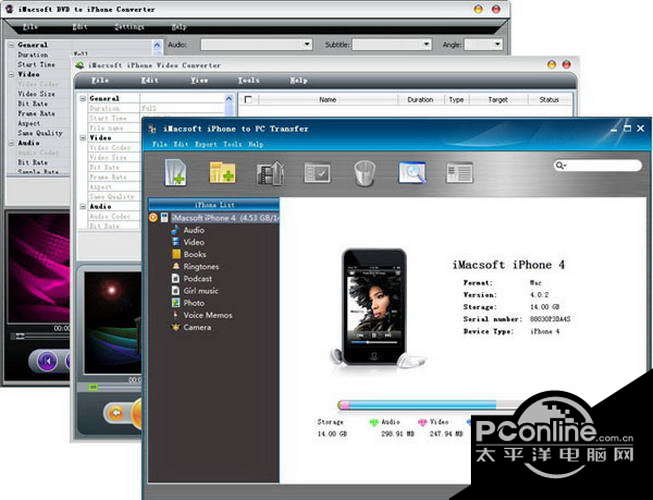
Task: Click the checklist playlist toolbar icon
Action: point(317,173)
